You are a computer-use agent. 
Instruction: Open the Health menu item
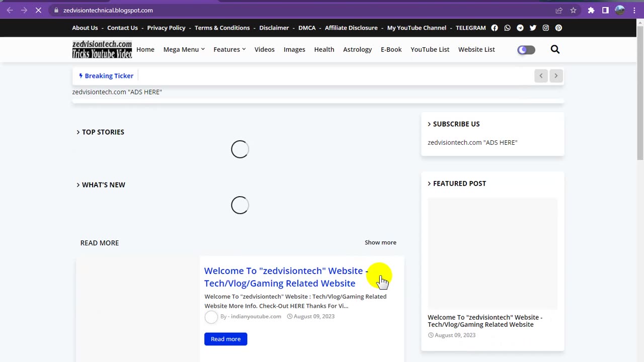[x=324, y=49]
